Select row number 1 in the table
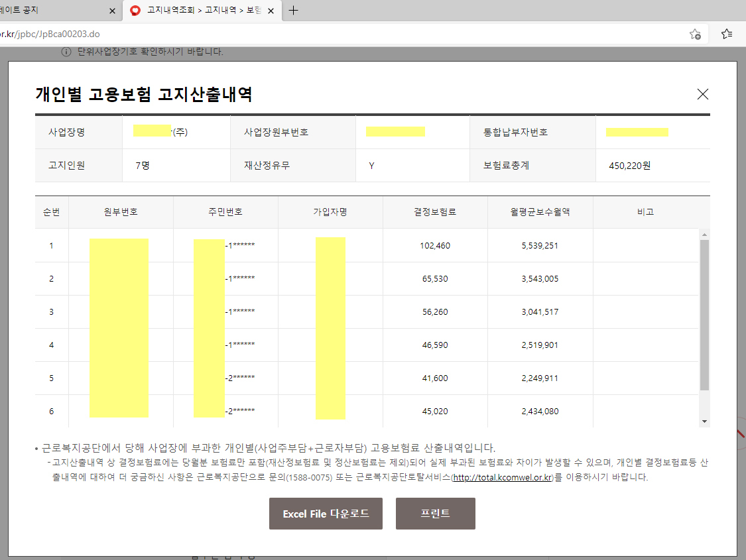The height and width of the screenshot is (560, 746). [51, 246]
